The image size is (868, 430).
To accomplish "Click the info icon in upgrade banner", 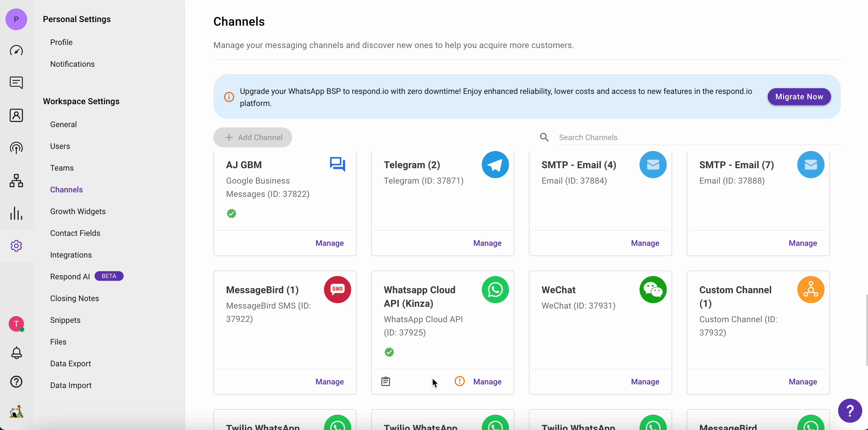I will (x=229, y=97).
